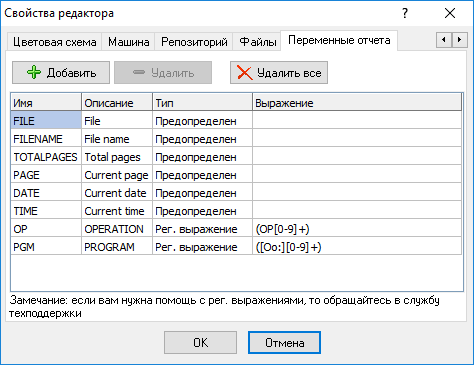Click the 'Current page' description cell
The image size is (474, 365).
click(x=117, y=174)
